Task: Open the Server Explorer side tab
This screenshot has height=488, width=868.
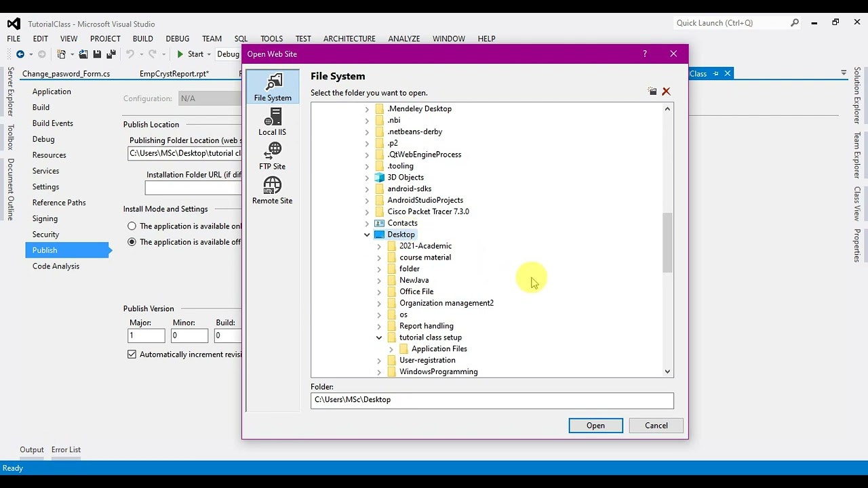Action: pos(10,91)
